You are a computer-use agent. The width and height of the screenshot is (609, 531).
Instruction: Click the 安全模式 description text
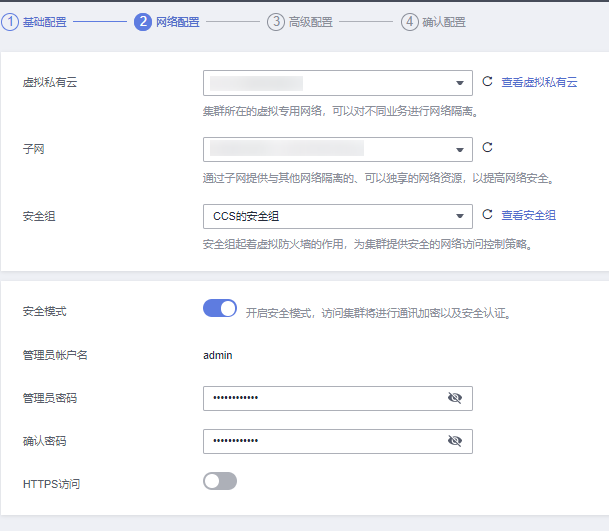(x=378, y=313)
